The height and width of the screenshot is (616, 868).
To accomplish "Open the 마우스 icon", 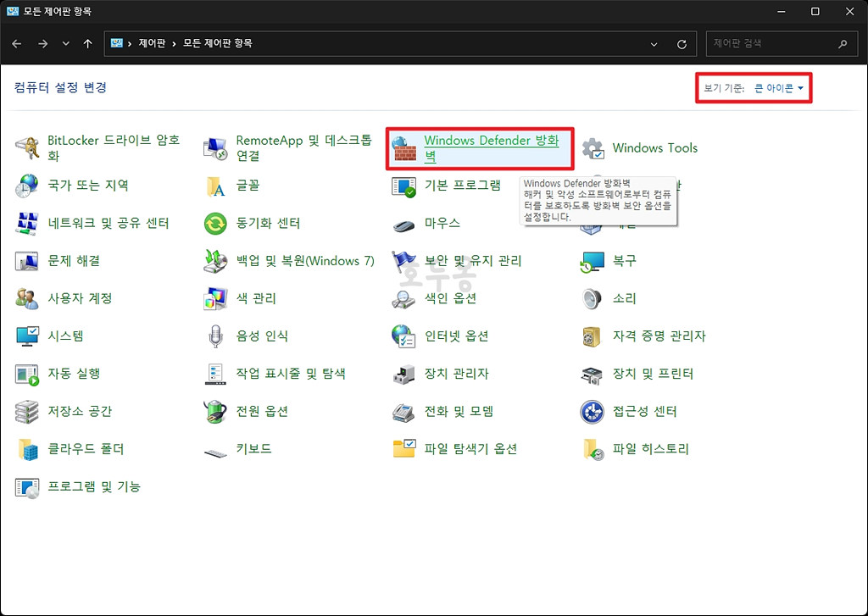I will (x=403, y=225).
